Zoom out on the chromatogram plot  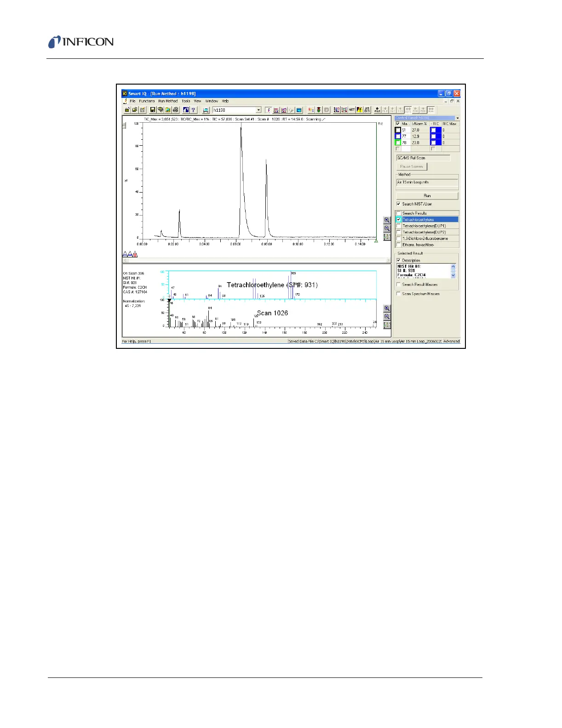[387, 228]
